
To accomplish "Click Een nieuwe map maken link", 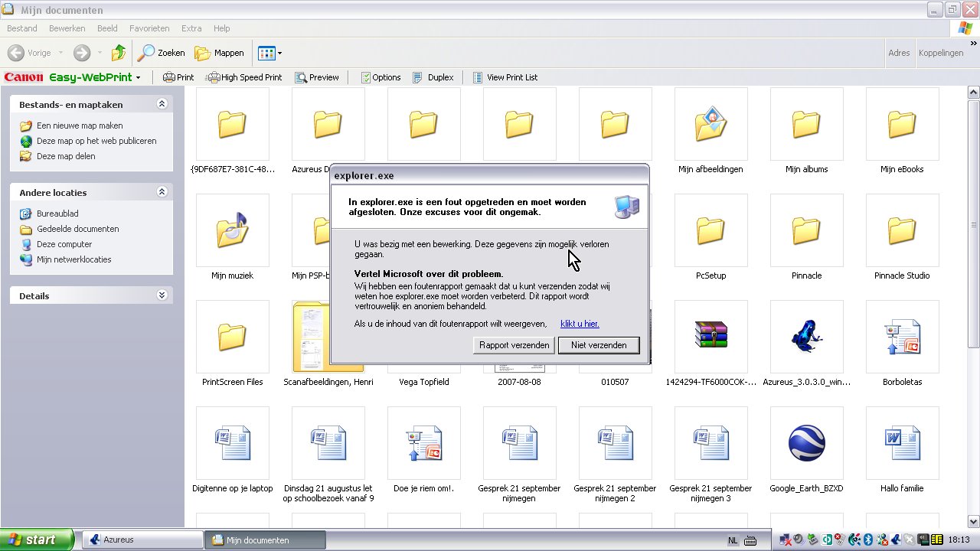I will click(x=80, y=126).
